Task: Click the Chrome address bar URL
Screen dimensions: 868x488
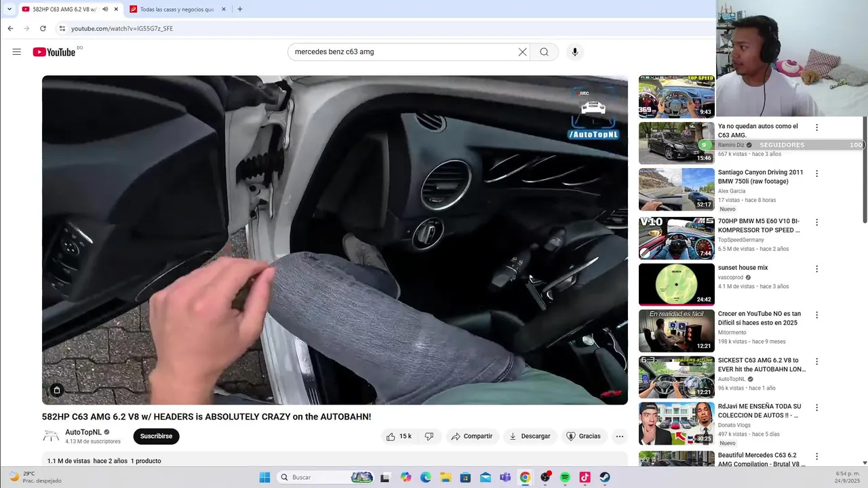Action: tap(122, 28)
